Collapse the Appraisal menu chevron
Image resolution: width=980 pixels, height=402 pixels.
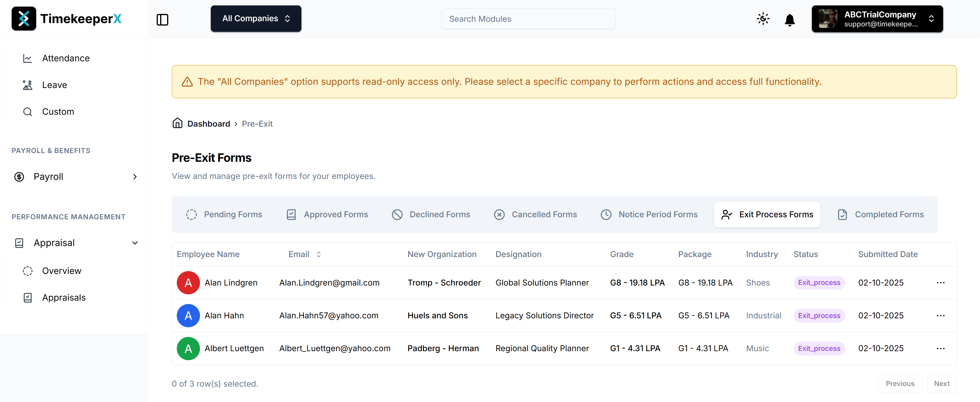(135, 243)
